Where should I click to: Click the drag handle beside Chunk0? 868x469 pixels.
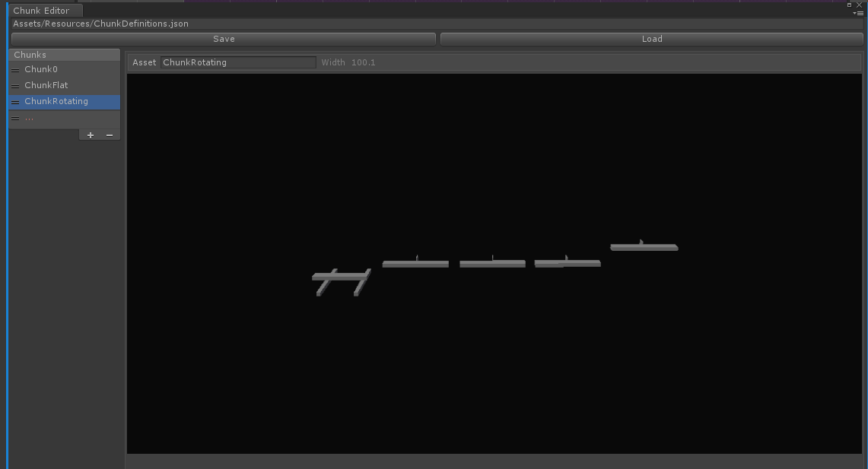pyautogui.click(x=14, y=69)
